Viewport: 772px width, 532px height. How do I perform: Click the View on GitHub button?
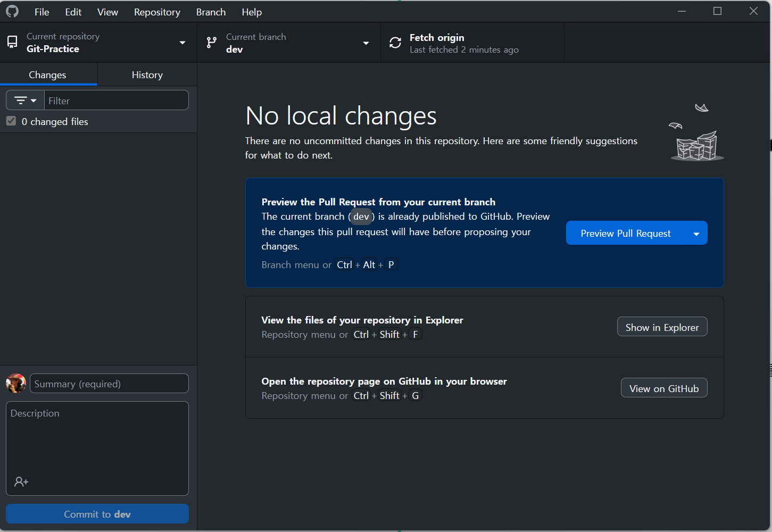(x=664, y=388)
